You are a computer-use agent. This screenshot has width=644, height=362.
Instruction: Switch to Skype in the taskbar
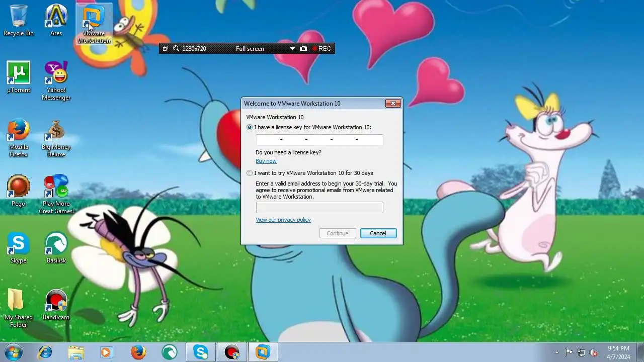[x=201, y=352]
